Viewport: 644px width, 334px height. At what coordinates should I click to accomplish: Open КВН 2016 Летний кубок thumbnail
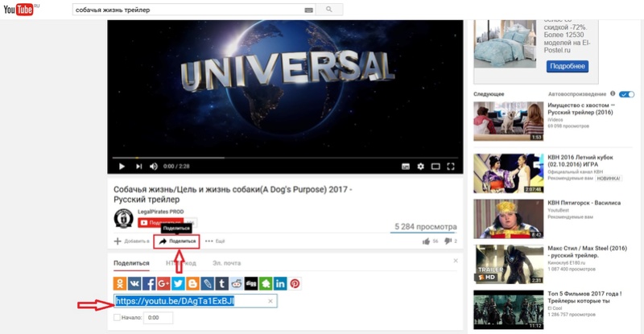509,173
